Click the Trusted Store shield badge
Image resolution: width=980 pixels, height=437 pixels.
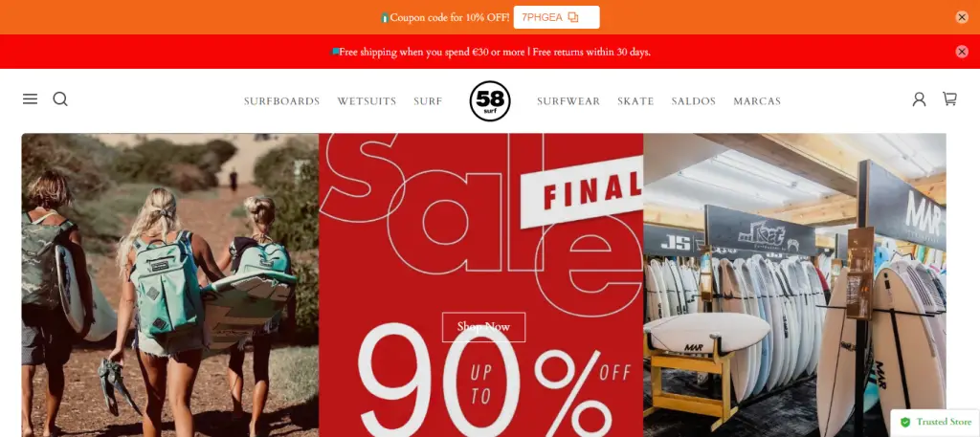click(x=935, y=422)
